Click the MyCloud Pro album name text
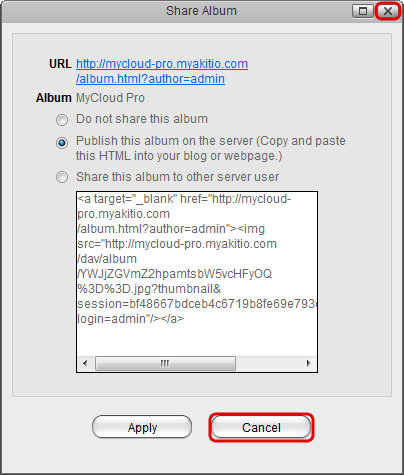Screen dimensions: 404x475 point(110,98)
